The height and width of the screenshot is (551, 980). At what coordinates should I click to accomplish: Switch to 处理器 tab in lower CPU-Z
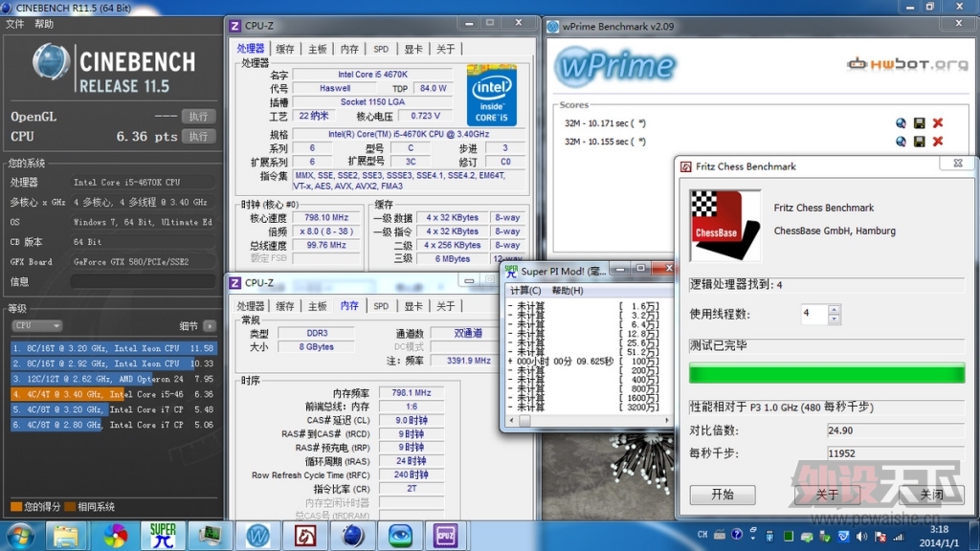(251, 305)
